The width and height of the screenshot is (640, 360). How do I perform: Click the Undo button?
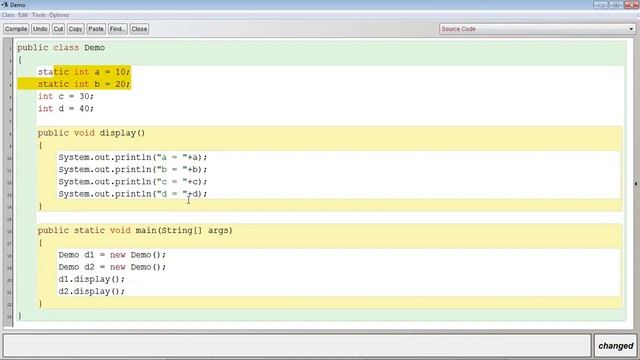click(x=40, y=29)
